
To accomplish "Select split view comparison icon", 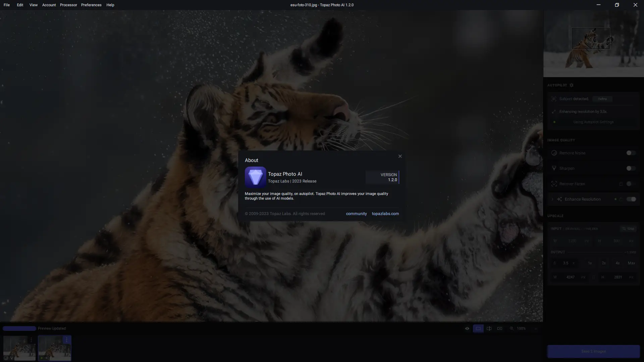I will [489, 328].
